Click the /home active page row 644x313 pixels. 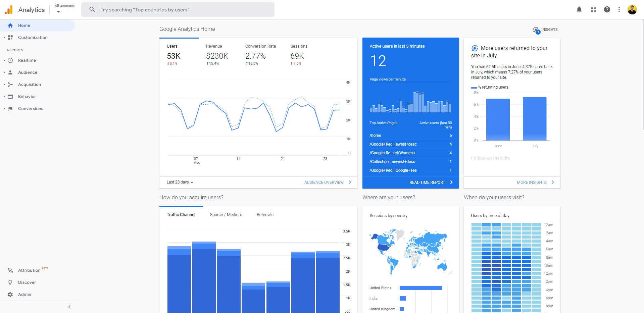[411, 136]
